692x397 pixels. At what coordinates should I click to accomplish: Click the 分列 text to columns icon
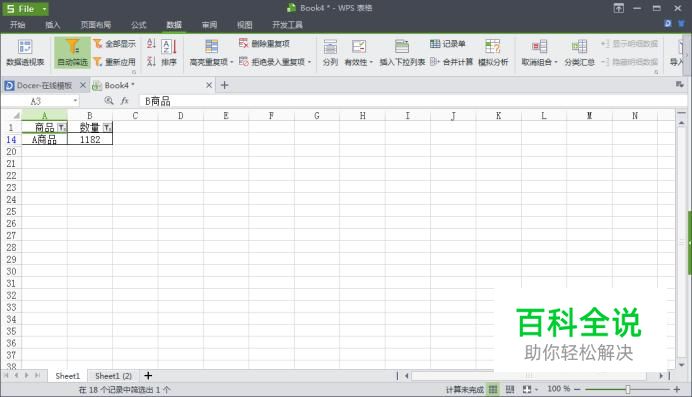click(x=330, y=53)
